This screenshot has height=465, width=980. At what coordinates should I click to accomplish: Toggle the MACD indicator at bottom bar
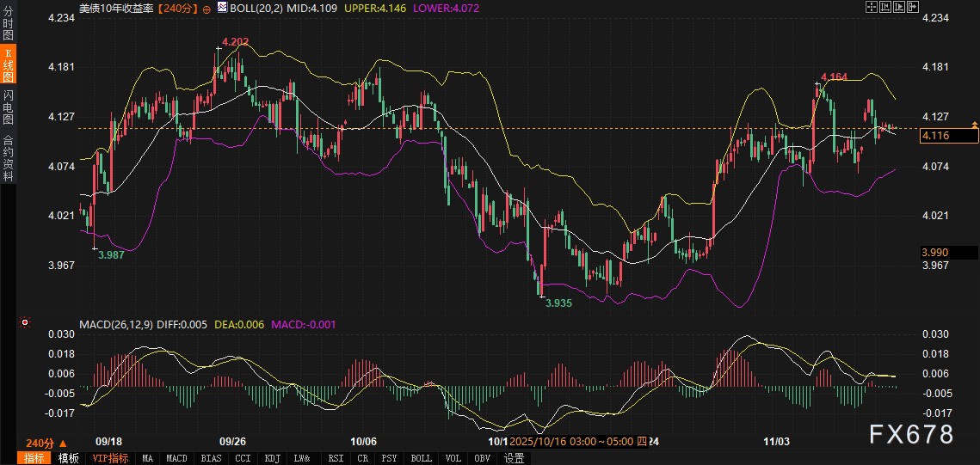[176, 458]
